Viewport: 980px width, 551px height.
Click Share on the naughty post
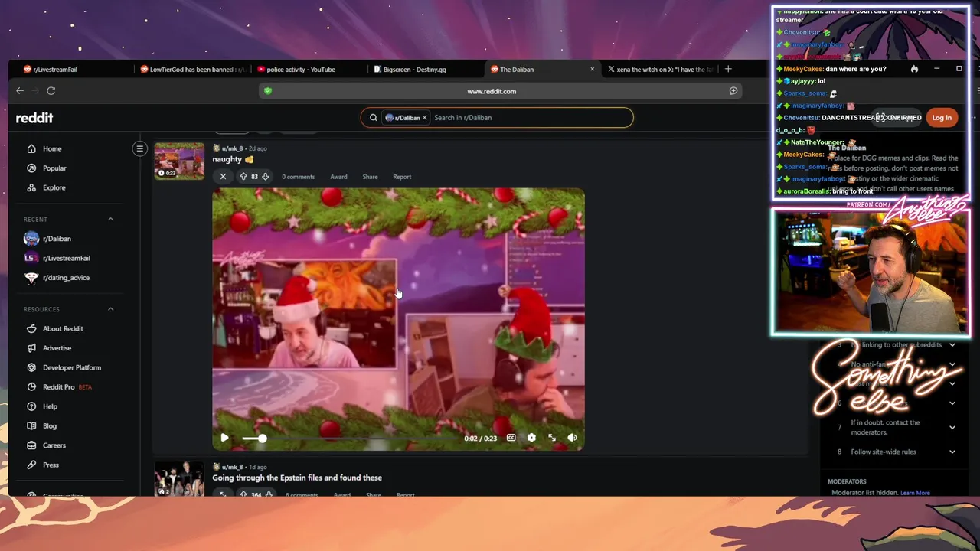coord(370,177)
